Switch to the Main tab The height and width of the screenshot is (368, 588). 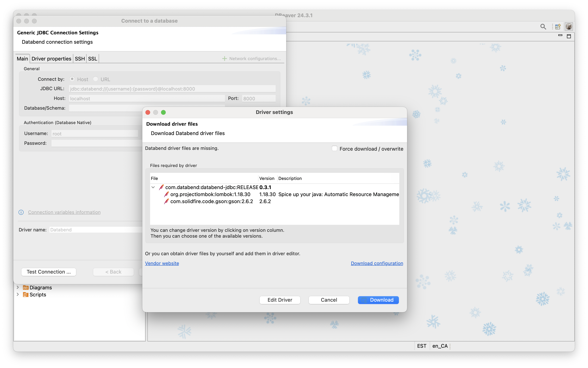(22, 59)
